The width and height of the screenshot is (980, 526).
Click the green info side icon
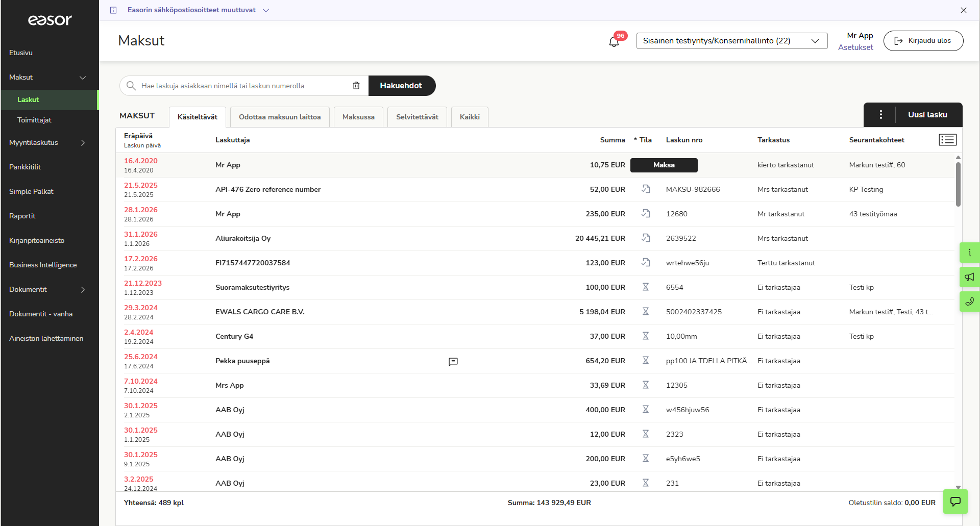[x=969, y=253]
